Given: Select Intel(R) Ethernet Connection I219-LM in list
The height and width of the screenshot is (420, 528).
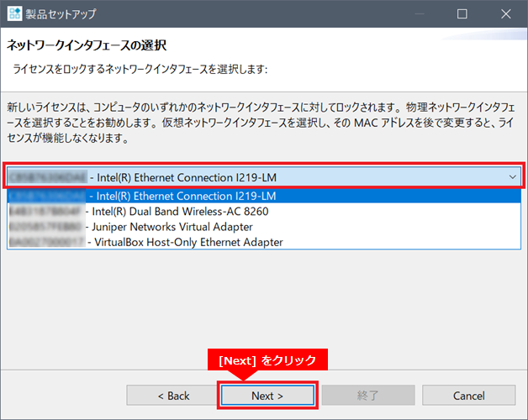Looking at the screenshot, I should [x=264, y=196].
